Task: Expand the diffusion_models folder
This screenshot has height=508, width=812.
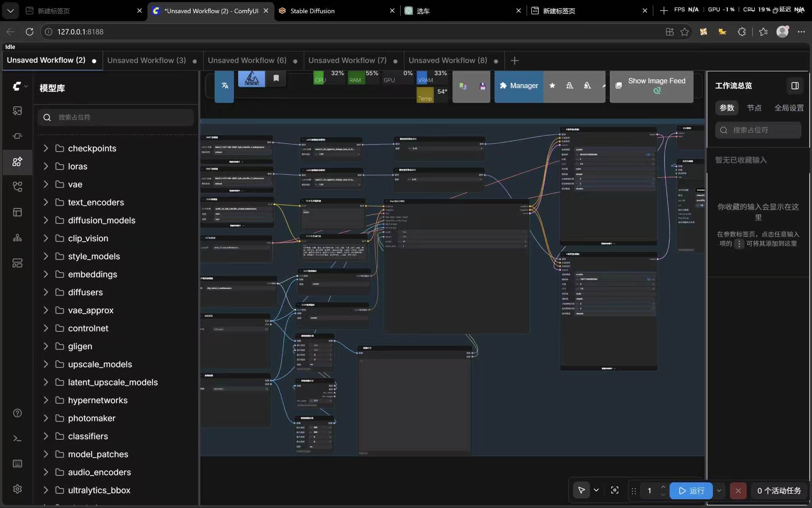Action: (x=46, y=220)
